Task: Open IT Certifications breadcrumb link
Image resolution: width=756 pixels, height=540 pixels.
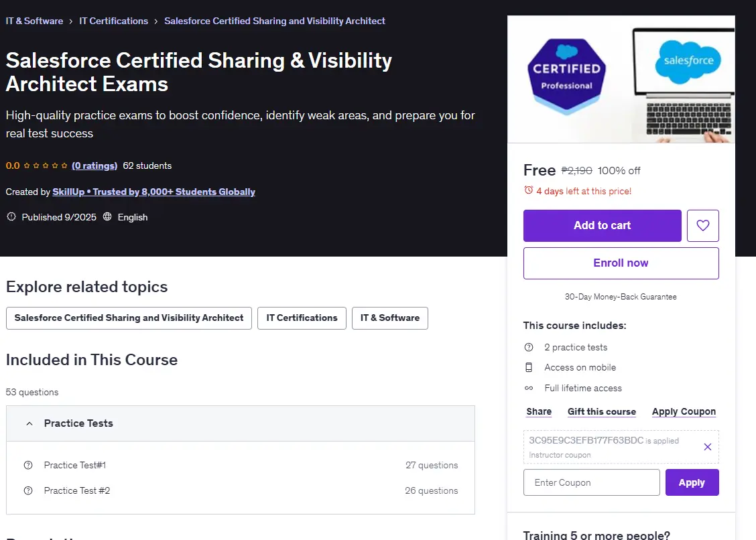Action: pyautogui.click(x=113, y=21)
